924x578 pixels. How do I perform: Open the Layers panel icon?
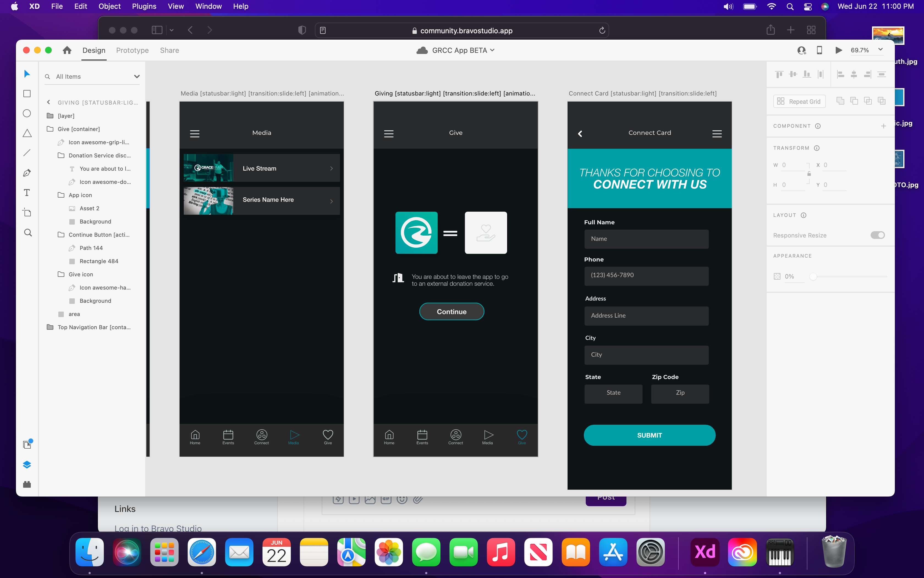click(x=27, y=465)
